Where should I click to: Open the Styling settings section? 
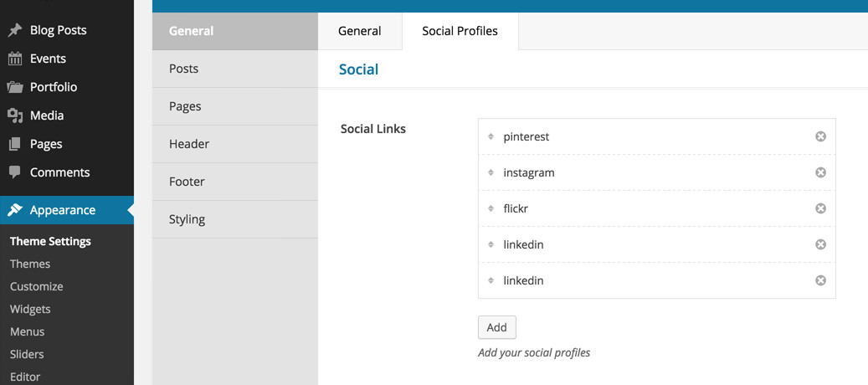pyautogui.click(x=235, y=219)
